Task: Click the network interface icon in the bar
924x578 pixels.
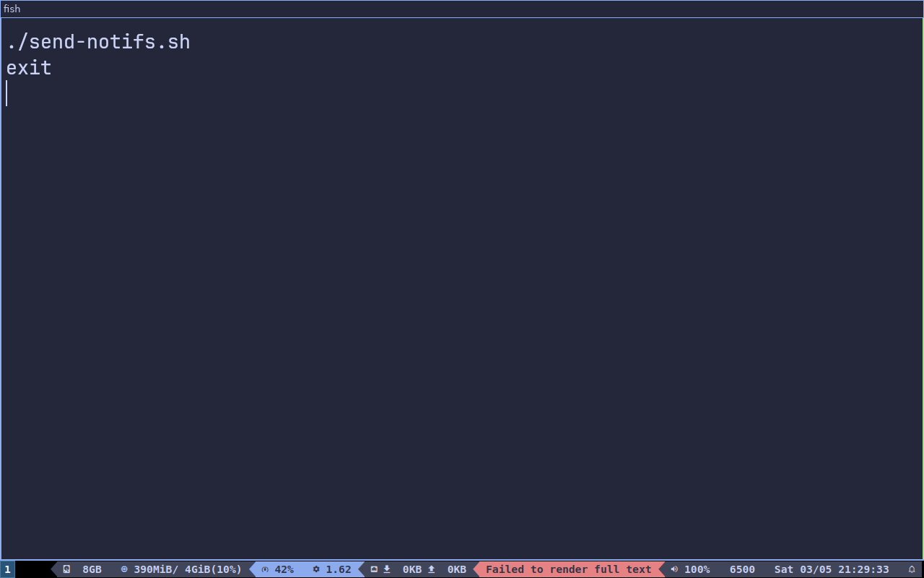Action: 374,569
